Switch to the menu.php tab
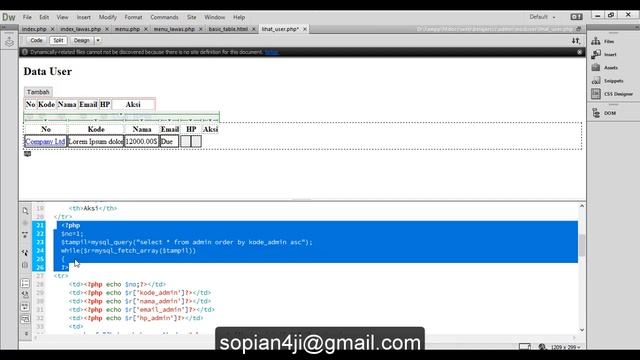Image resolution: width=640 pixels, height=360 pixels. 127,29
